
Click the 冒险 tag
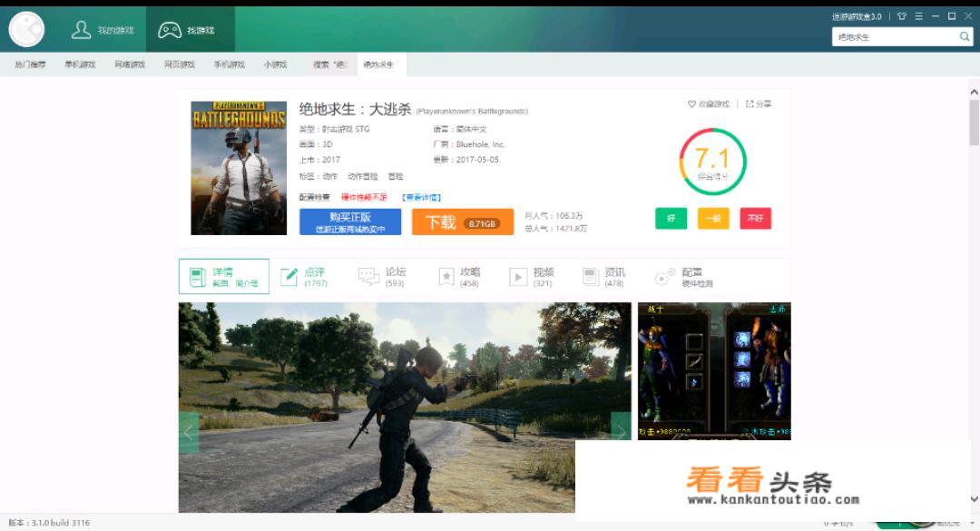click(396, 176)
